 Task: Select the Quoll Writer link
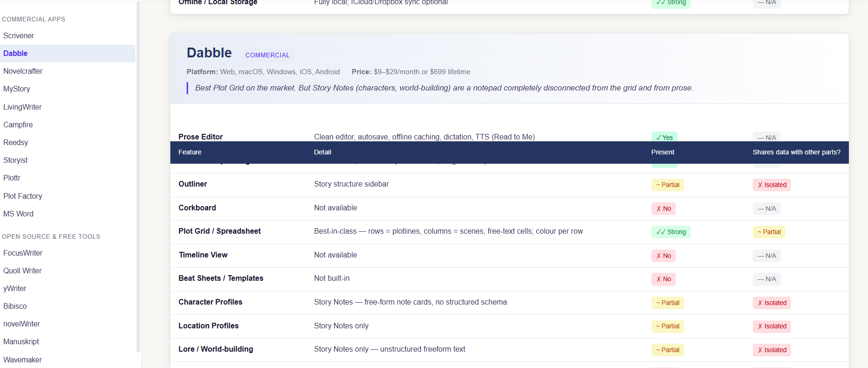click(22, 271)
